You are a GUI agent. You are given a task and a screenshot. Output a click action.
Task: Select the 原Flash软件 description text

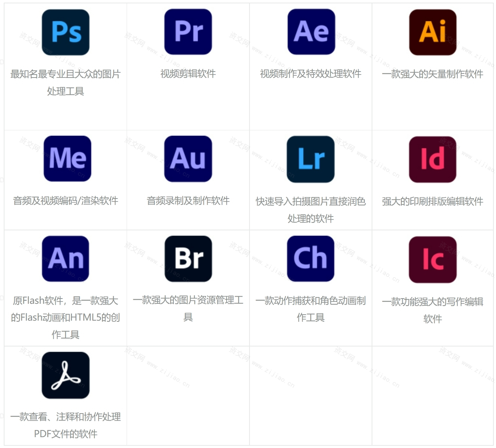point(66,317)
